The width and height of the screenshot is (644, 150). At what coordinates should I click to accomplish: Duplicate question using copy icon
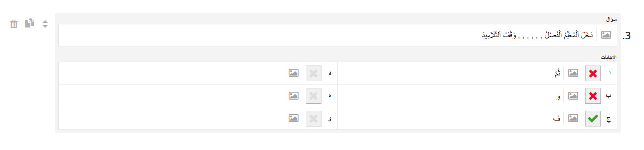pos(29,24)
